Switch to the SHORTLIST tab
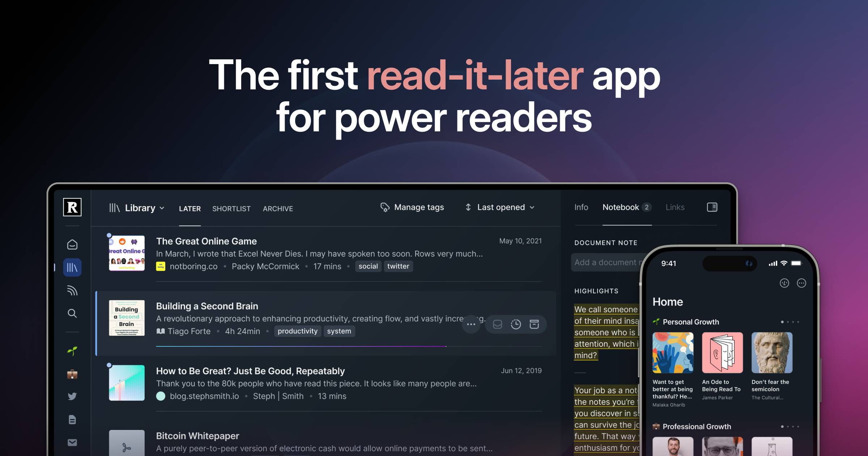This screenshot has width=868, height=456. pos(231,208)
